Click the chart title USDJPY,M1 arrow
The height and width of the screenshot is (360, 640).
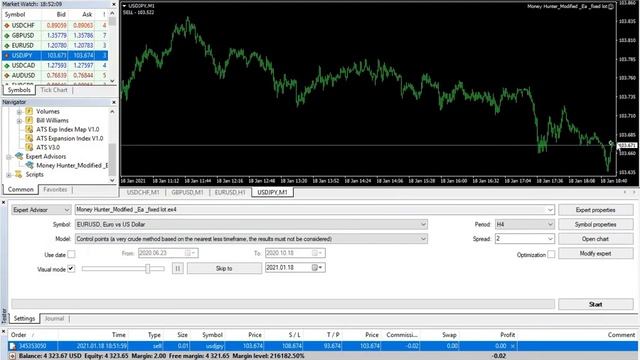(124, 6)
